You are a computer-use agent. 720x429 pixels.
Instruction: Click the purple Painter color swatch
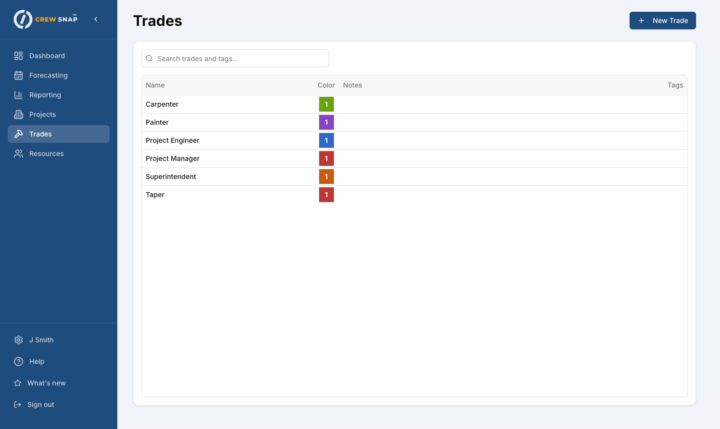tap(326, 122)
